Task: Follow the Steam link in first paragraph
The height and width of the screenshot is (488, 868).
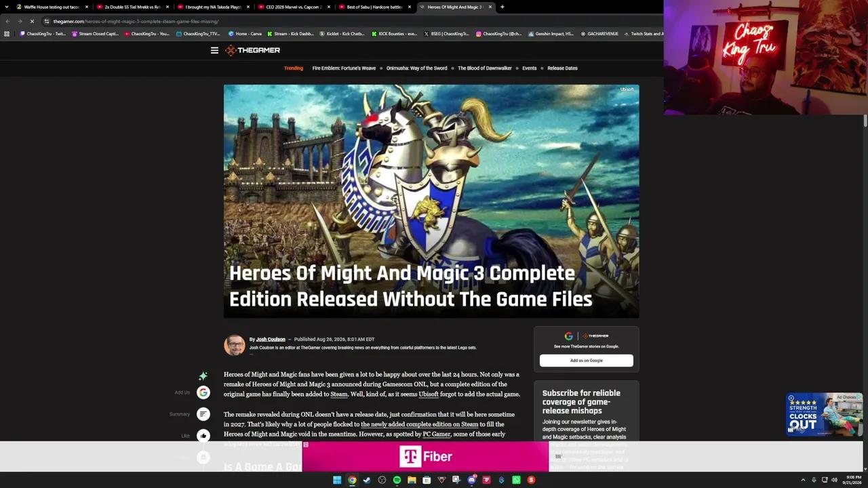Action: click(338, 394)
